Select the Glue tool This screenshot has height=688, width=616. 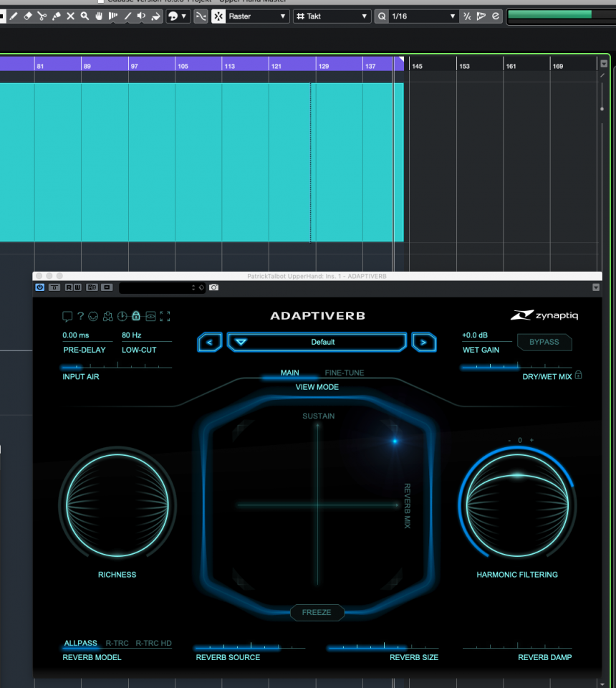(56, 16)
